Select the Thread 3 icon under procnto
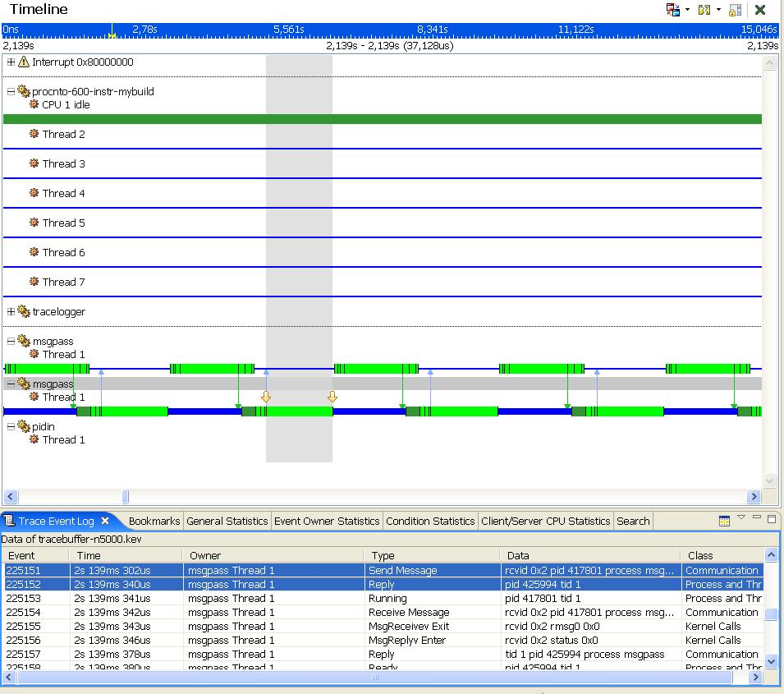The image size is (784, 694). point(34,163)
